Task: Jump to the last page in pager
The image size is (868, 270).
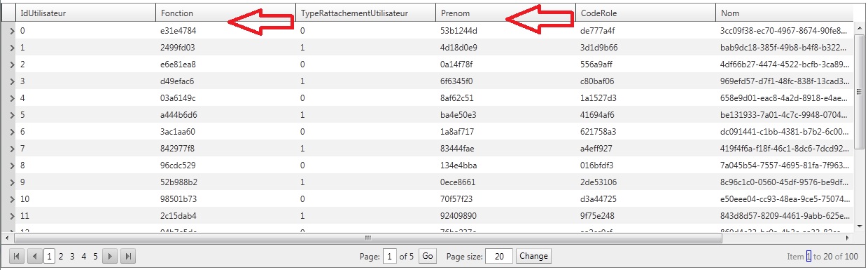Action: point(128,257)
